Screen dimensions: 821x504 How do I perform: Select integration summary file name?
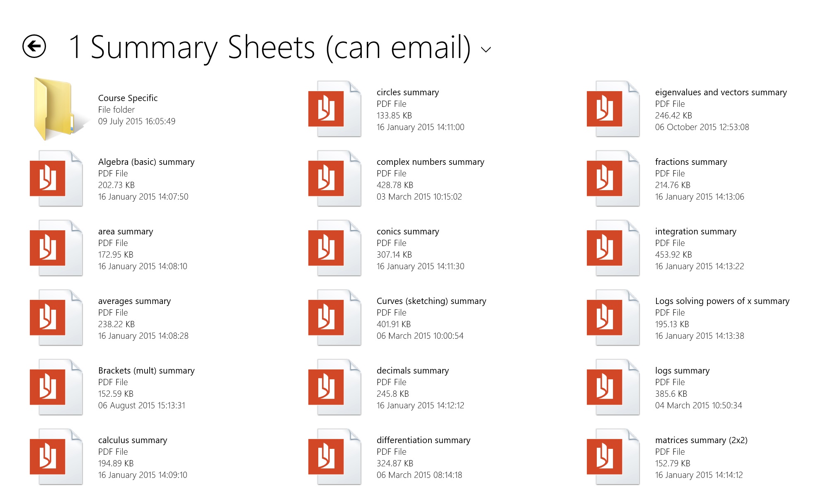(x=695, y=232)
